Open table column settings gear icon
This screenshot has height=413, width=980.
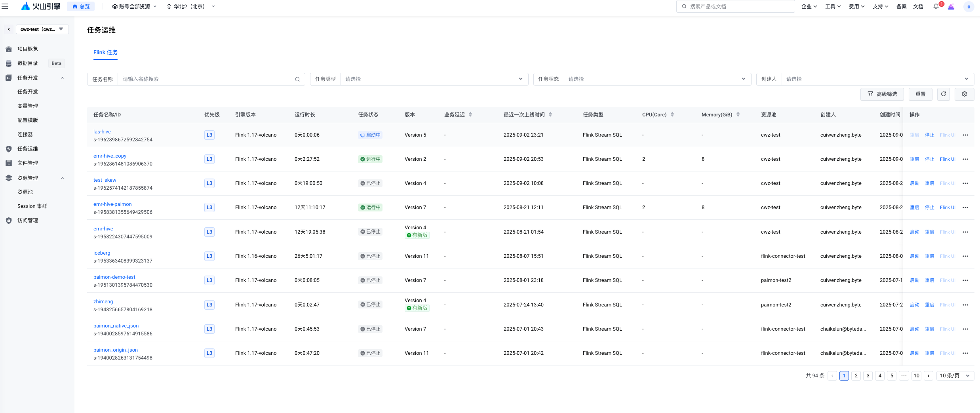tap(965, 94)
